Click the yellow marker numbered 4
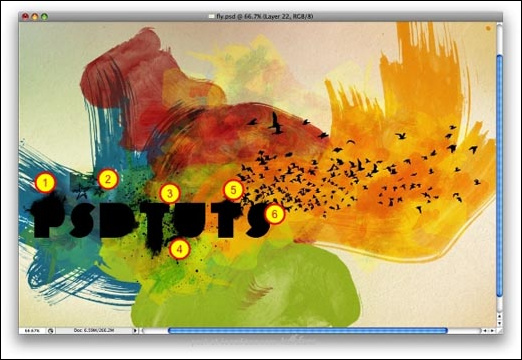The width and height of the screenshot is (522, 360). coord(179,249)
